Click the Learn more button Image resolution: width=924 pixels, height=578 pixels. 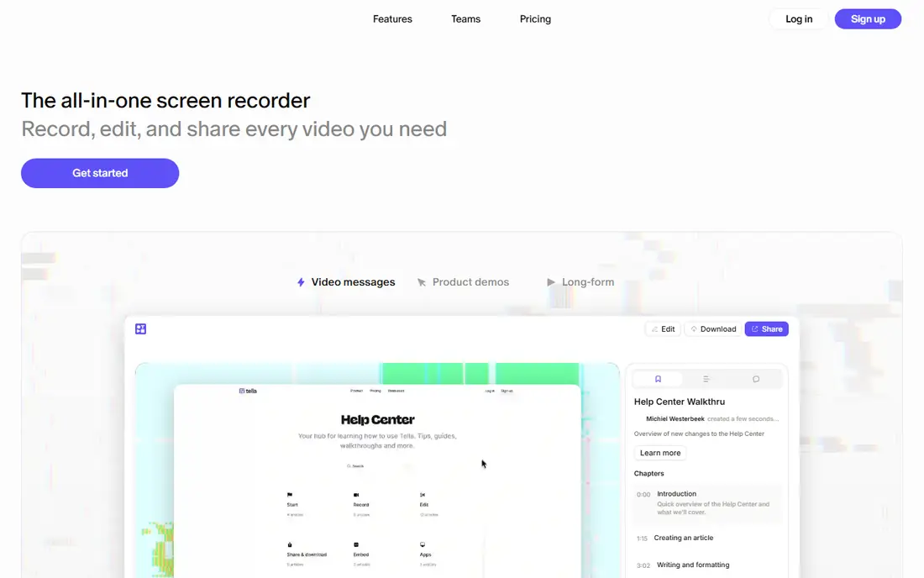[x=660, y=453]
